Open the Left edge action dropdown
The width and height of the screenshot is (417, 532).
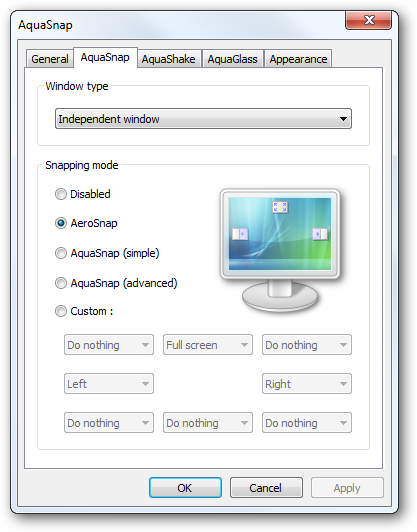click(109, 384)
